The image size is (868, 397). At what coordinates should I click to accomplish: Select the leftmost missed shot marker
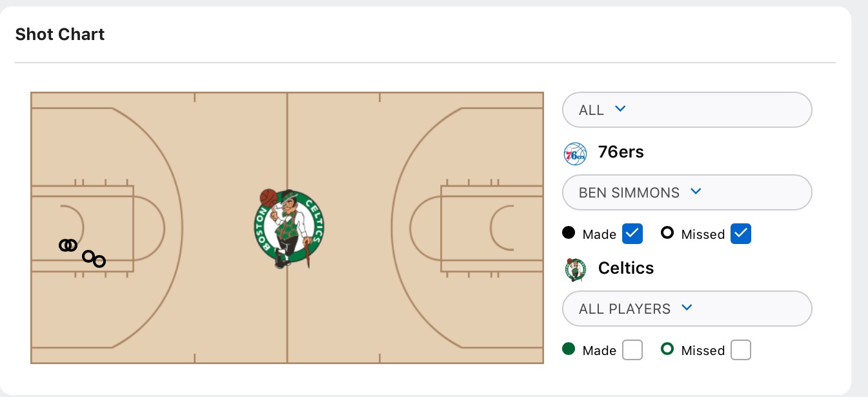[65, 245]
